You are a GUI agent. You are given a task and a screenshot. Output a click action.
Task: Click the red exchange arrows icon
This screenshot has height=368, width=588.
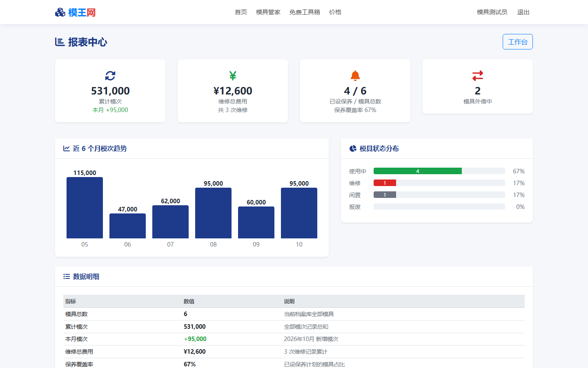click(478, 76)
